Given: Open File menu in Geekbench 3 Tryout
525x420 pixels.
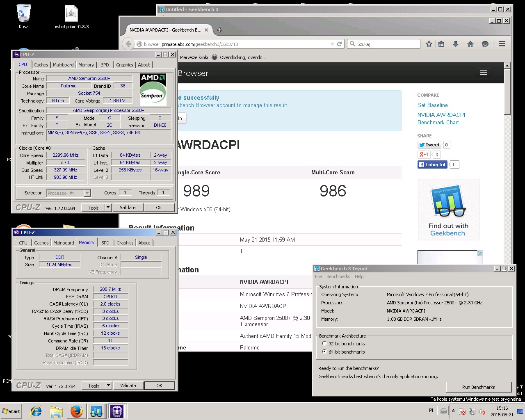Looking at the screenshot, I should [318, 277].
